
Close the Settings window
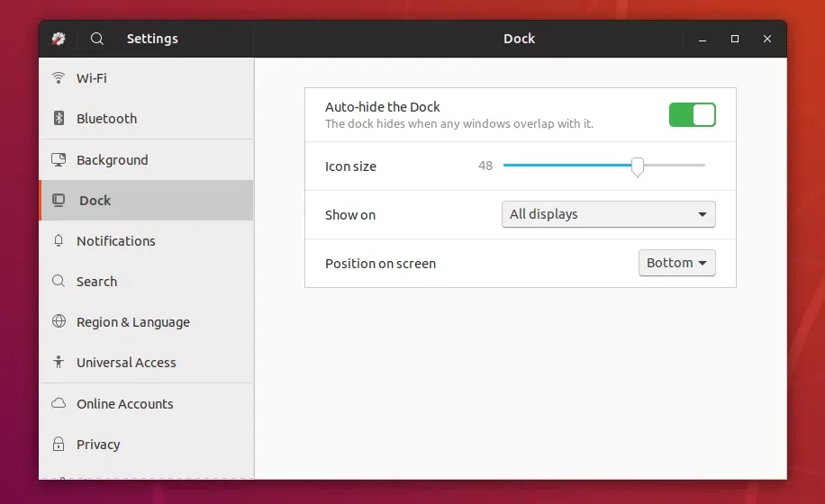pos(767,39)
